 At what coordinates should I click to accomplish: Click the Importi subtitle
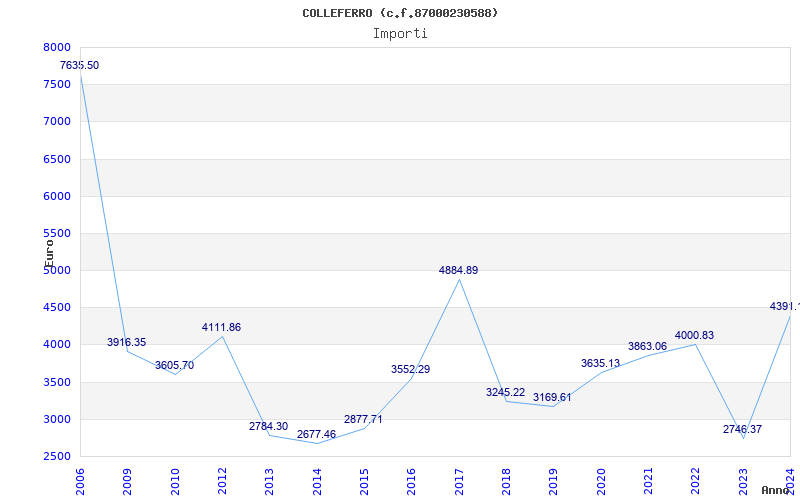click(400, 34)
